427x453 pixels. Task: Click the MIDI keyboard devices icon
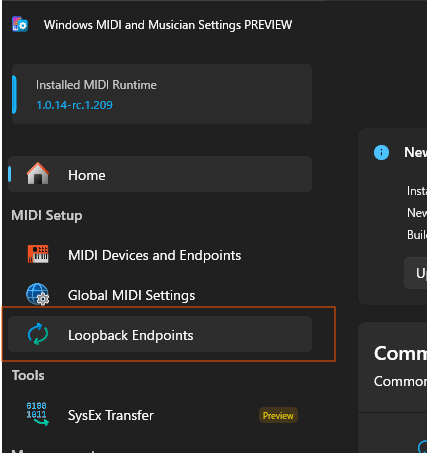click(x=38, y=254)
